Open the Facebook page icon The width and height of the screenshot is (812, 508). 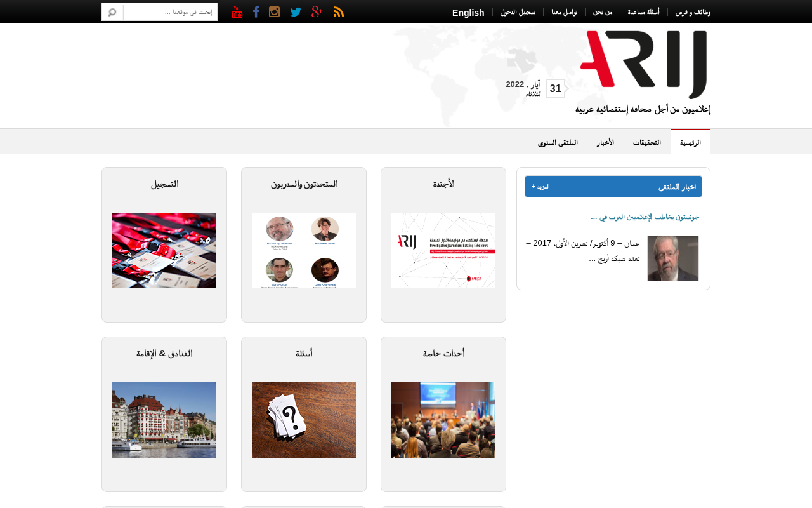(x=256, y=11)
